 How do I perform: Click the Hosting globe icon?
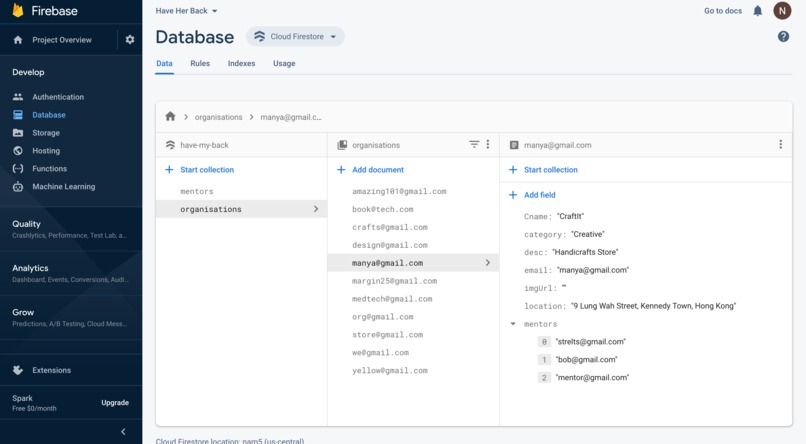(18, 151)
